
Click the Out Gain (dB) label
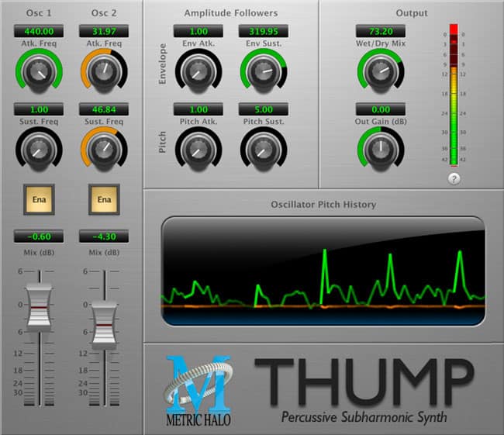(381, 122)
